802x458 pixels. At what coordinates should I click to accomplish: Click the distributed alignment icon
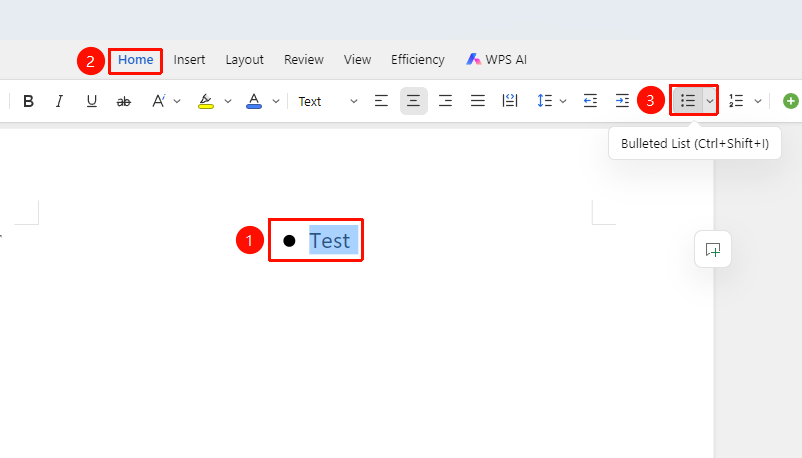[x=510, y=101]
